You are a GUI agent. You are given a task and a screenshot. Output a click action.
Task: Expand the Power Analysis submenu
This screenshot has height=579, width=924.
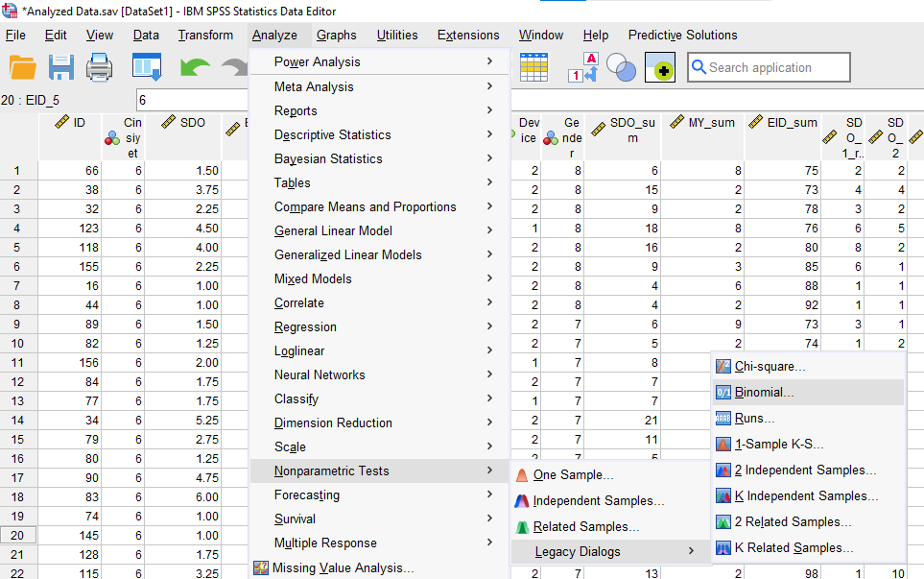379,61
